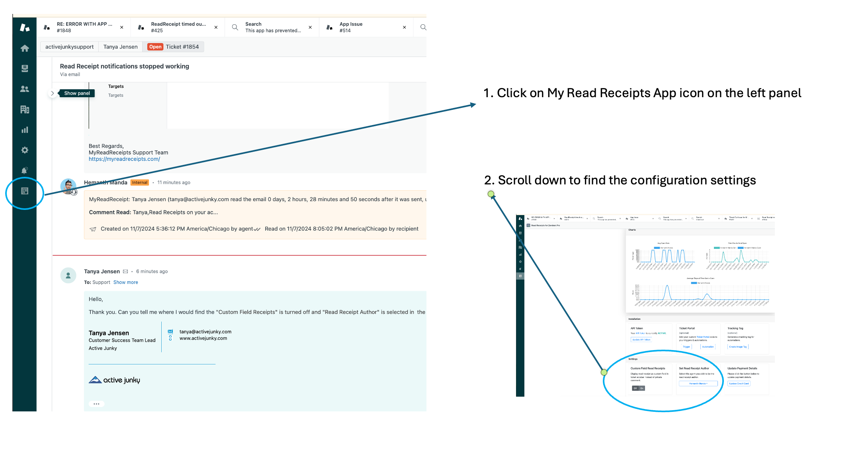Click the Tanya Jensen breadcrumb
This screenshot has width=868, height=458.
(x=120, y=47)
